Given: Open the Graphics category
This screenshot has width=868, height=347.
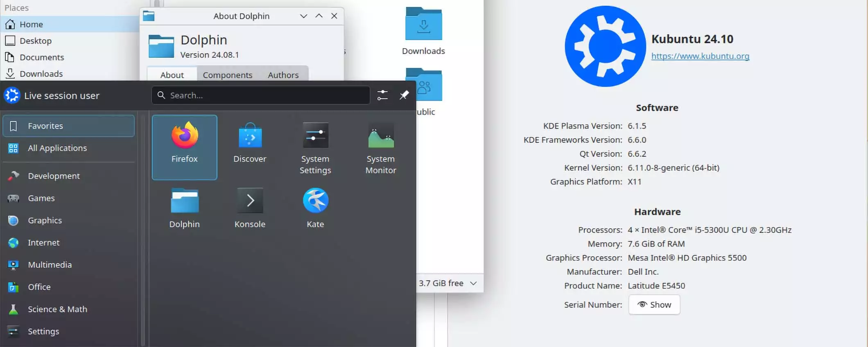Looking at the screenshot, I should tap(68, 220).
